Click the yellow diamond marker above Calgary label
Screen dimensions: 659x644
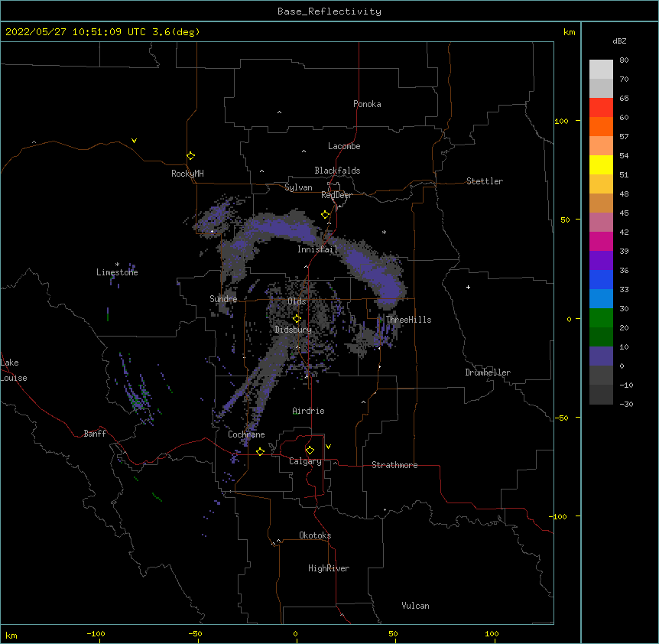tap(310, 450)
